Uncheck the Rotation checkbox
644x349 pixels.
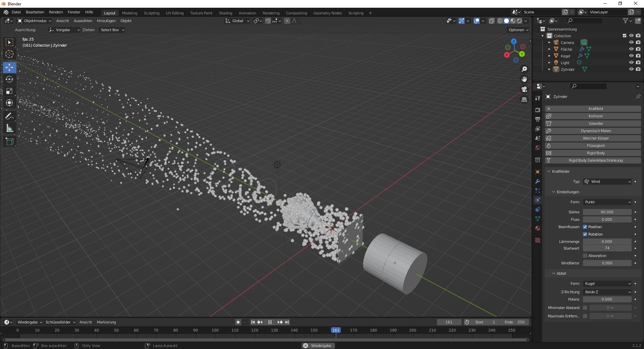585,234
